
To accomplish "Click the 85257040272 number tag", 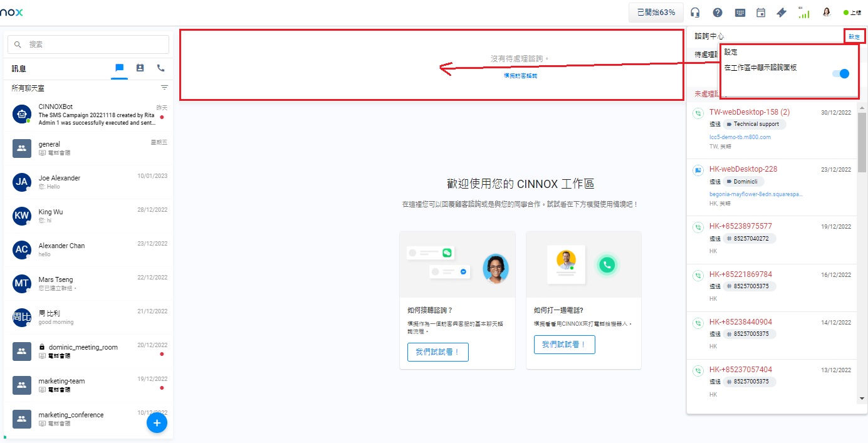I will 750,239.
